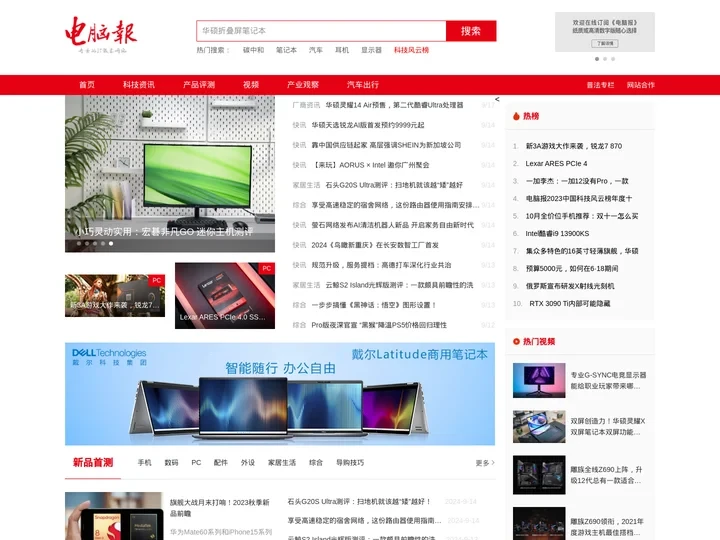
Task: Select fifth active dot of main slideshow
Action: pos(111,243)
